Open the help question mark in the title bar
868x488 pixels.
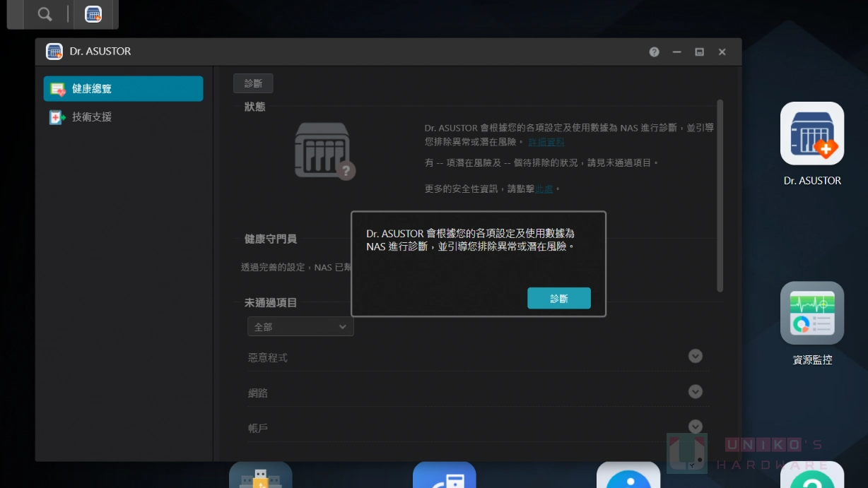tap(655, 52)
